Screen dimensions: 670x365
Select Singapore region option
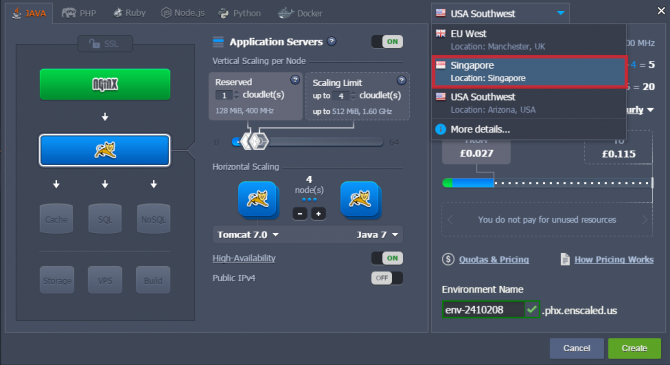click(x=529, y=71)
